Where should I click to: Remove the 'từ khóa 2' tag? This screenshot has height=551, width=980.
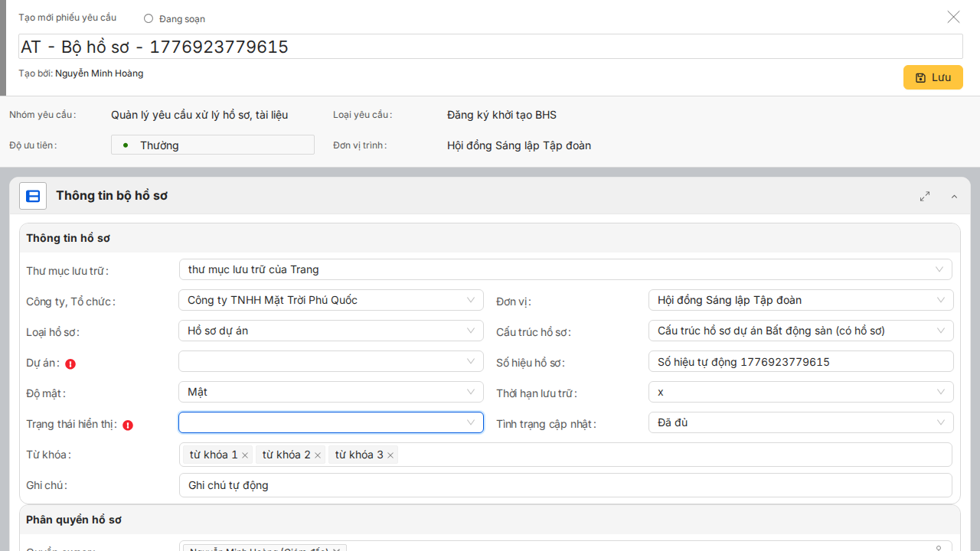[318, 455]
